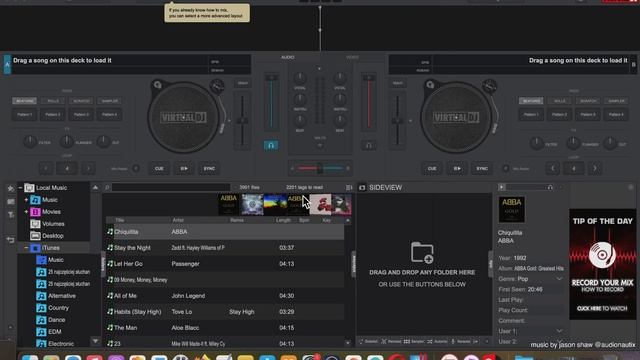Toggle left deck headphone cue button
The height and width of the screenshot is (360, 640).
pyautogui.click(x=271, y=145)
